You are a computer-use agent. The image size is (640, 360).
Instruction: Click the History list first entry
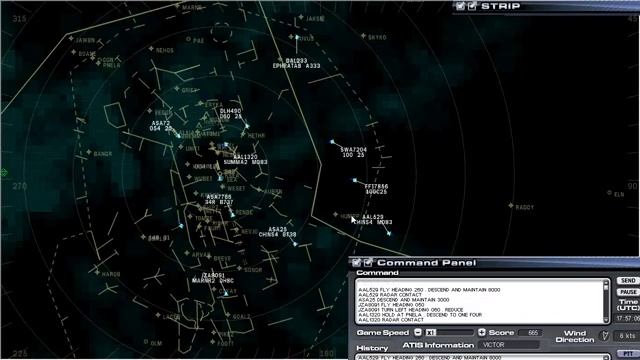tap(429, 358)
